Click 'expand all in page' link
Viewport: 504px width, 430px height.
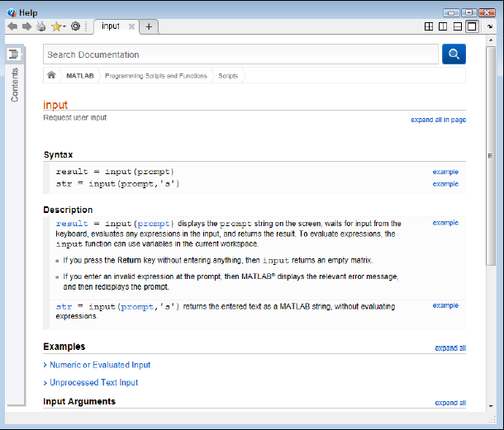[x=439, y=120]
